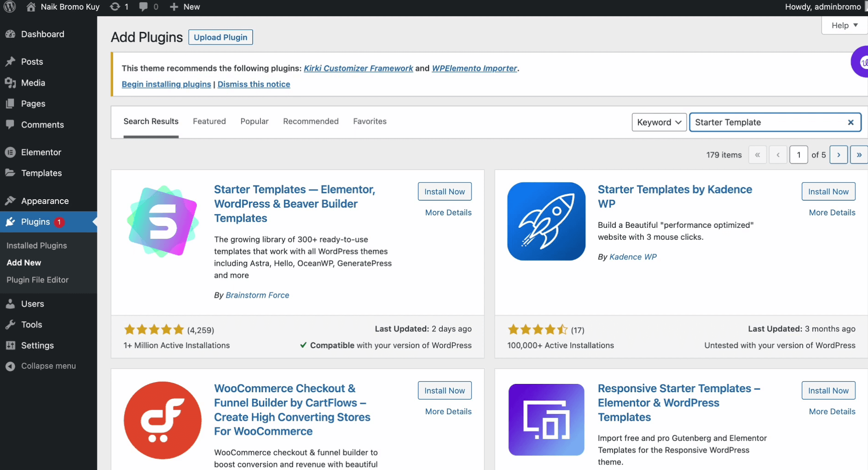868x470 pixels.
Task: Install Responsive Starter Templates plugin
Action: coord(828,390)
